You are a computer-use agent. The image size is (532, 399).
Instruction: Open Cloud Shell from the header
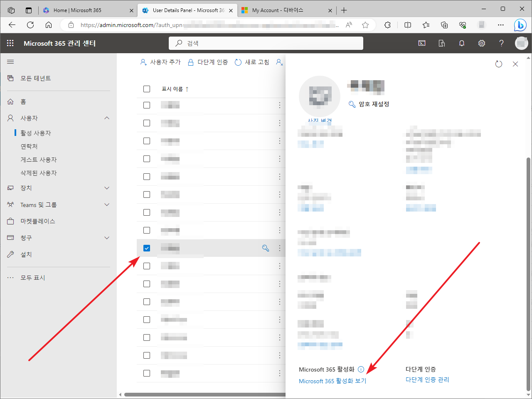[422, 43]
